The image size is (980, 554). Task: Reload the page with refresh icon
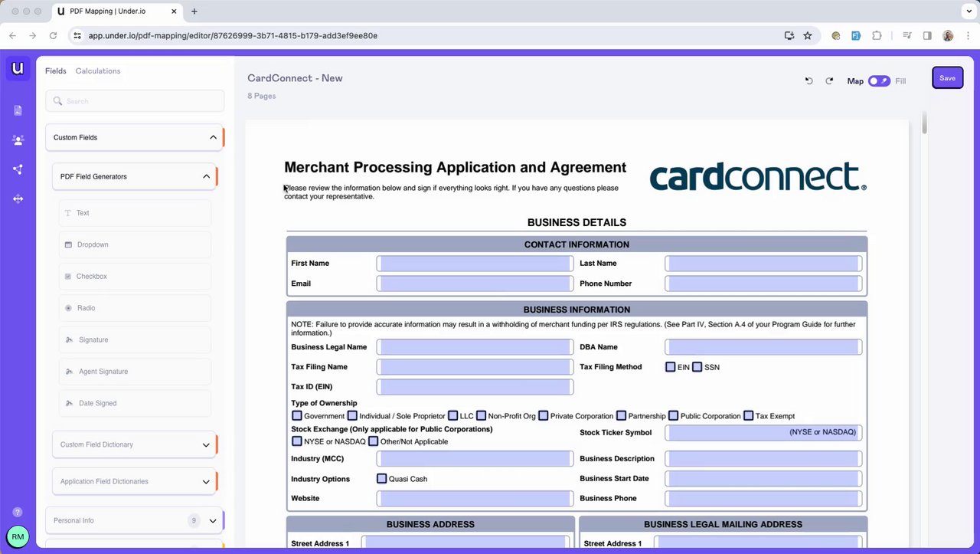coord(53,35)
